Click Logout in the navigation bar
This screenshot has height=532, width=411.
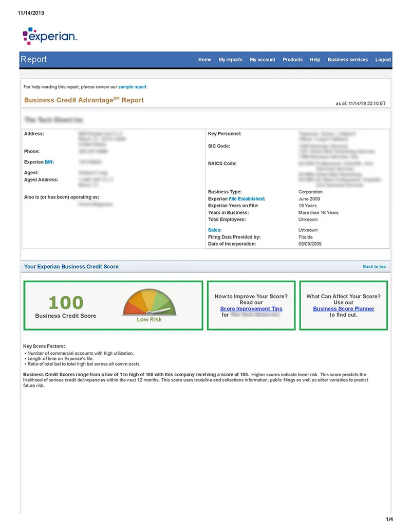click(x=383, y=60)
